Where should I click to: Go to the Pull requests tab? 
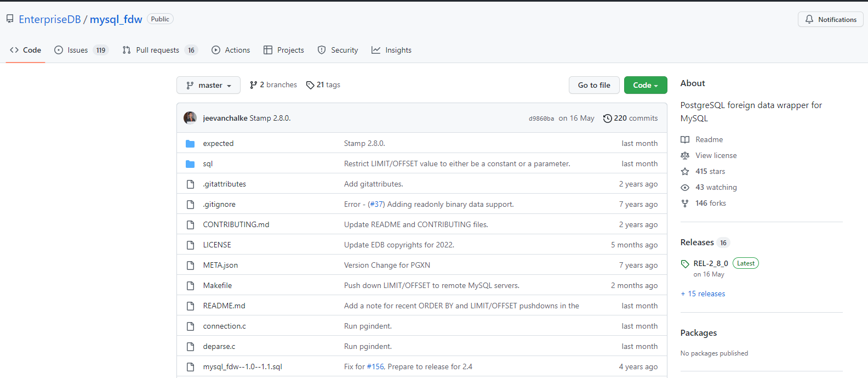[x=159, y=50]
